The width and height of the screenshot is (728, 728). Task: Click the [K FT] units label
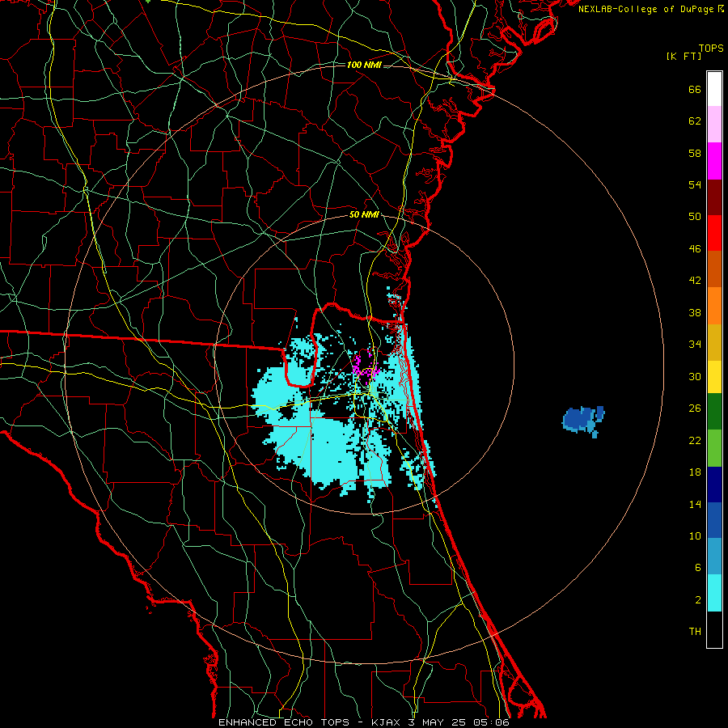point(684,56)
